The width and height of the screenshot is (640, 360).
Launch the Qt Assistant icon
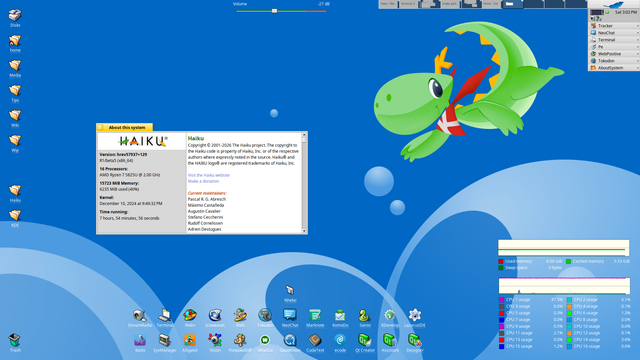pyautogui.click(x=390, y=340)
